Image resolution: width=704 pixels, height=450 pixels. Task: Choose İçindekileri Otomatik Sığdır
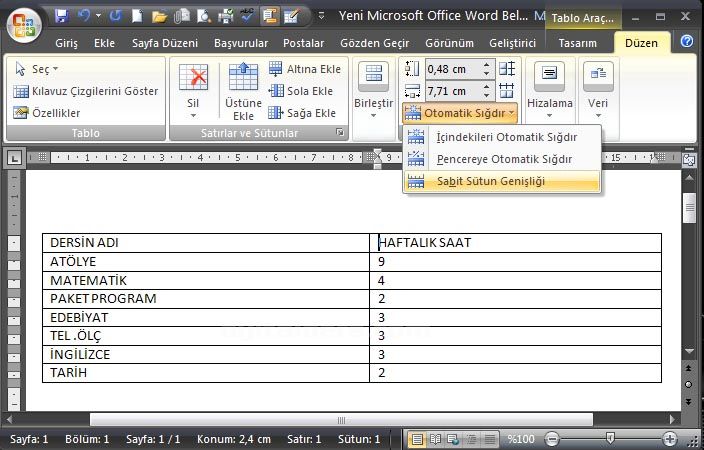502,137
